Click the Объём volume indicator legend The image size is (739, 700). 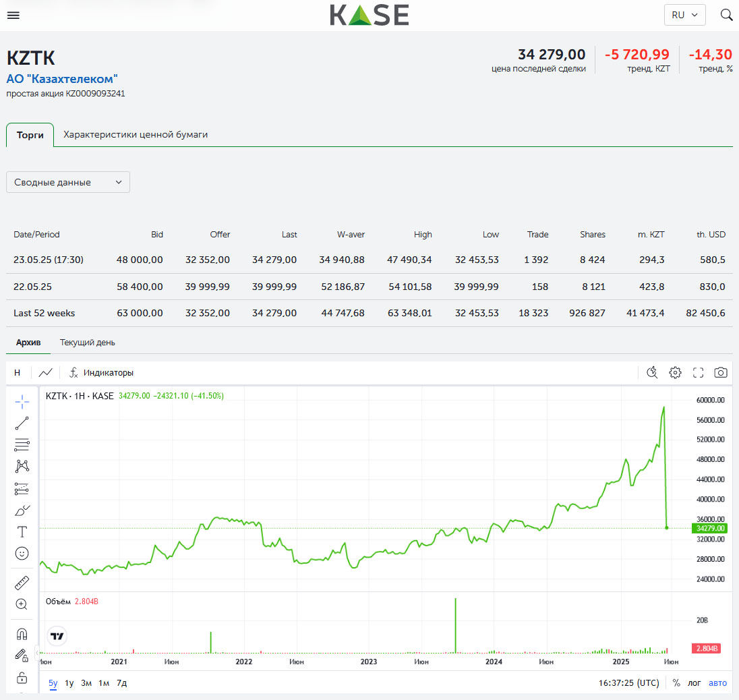point(58,602)
